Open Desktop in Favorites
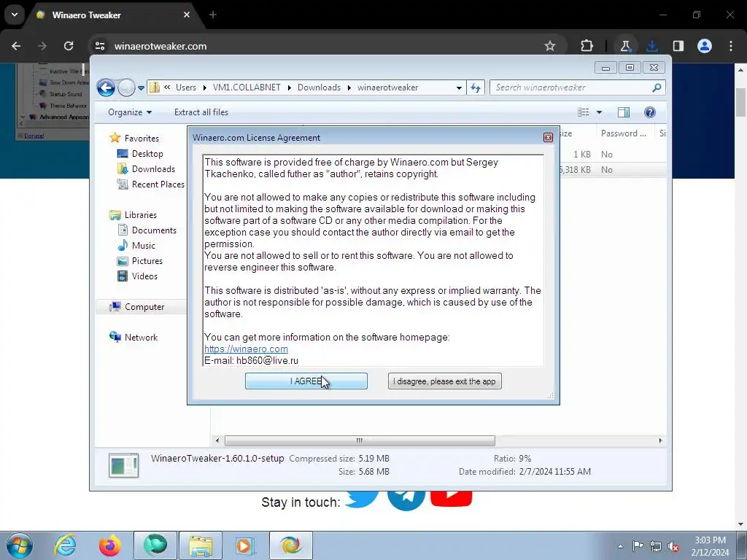The image size is (747, 560). pos(147,153)
